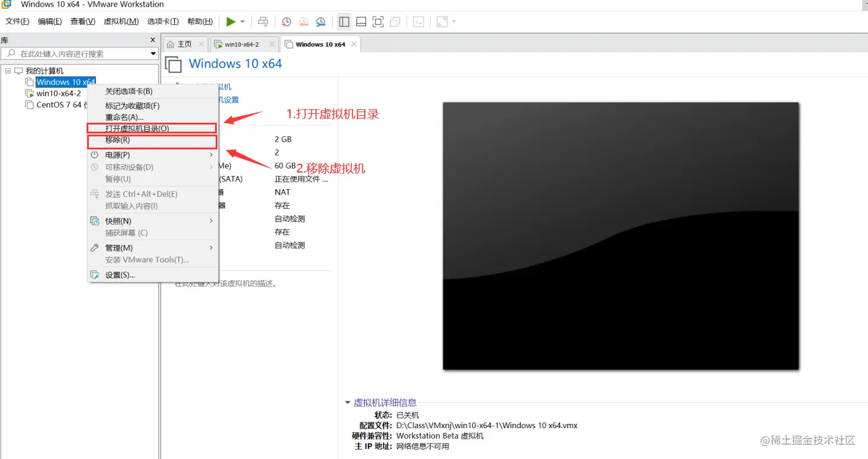Collapse the 虚拟机详细信息 section

(348, 403)
